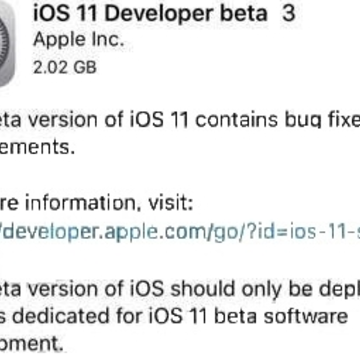
Task: Click the Apple Inc. publisher label
Action: coord(79,40)
